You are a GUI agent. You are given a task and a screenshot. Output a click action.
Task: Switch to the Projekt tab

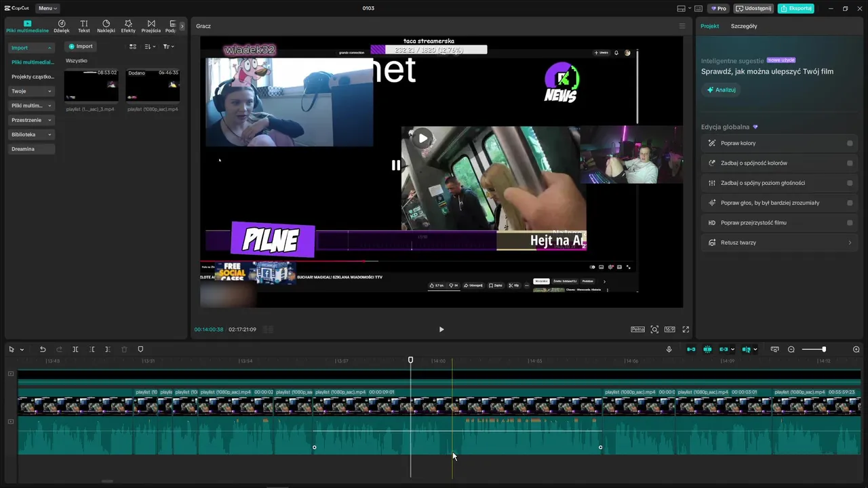[x=710, y=26]
